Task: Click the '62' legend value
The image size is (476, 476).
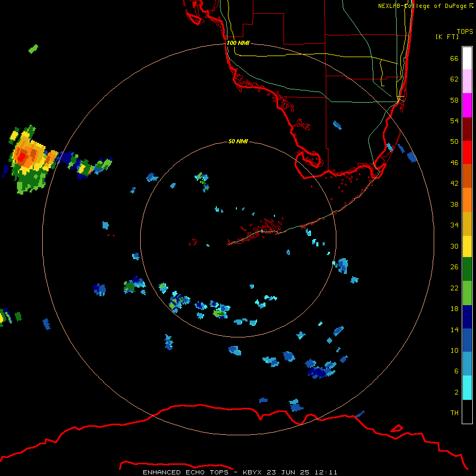Action: (454, 79)
